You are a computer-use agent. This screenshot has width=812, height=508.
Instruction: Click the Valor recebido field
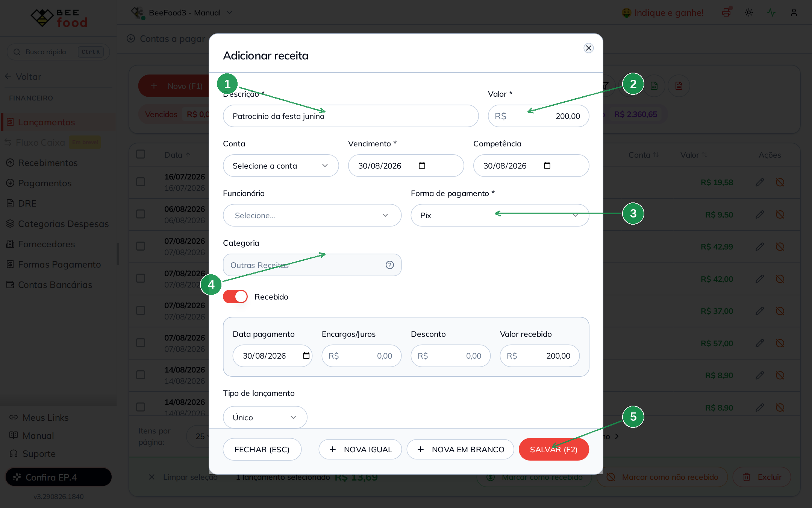tap(539, 356)
